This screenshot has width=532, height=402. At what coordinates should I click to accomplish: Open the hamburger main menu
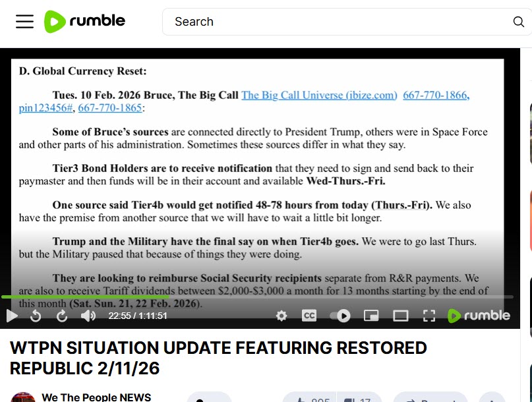(x=25, y=21)
